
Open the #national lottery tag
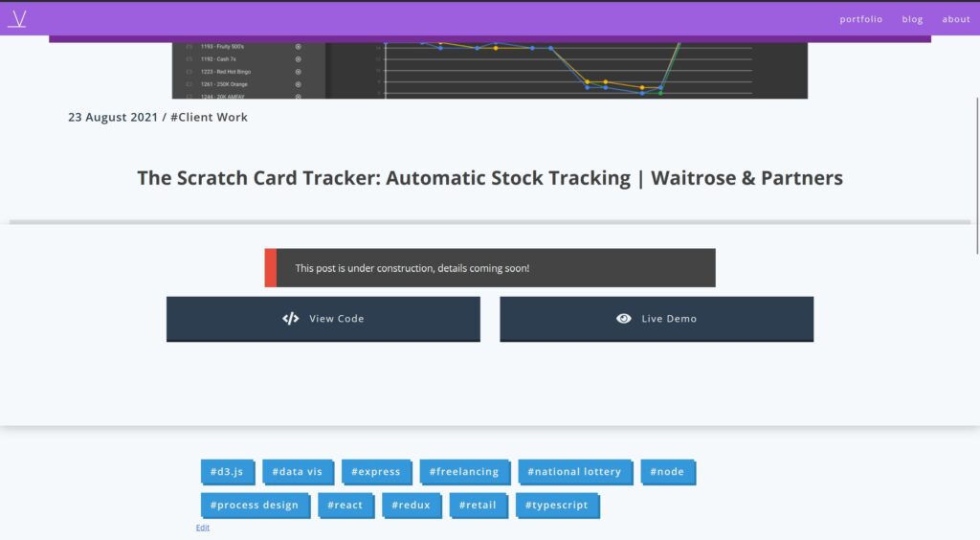(x=575, y=472)
